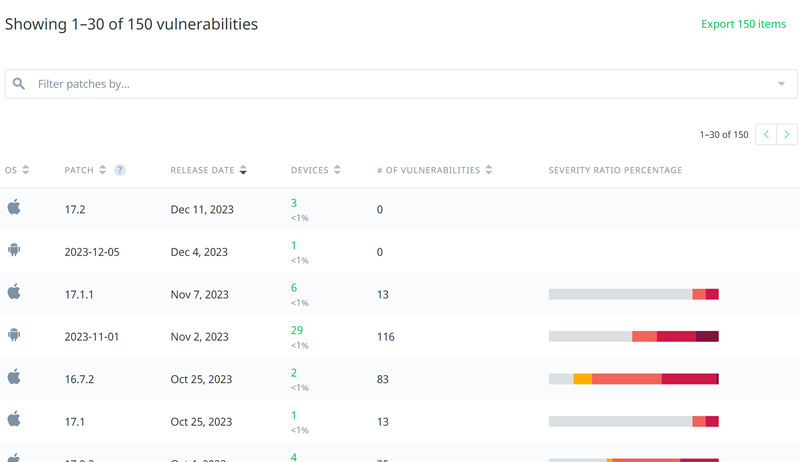Go to previous page with left chevron
The image size is (800, 462).
point(766,135)
